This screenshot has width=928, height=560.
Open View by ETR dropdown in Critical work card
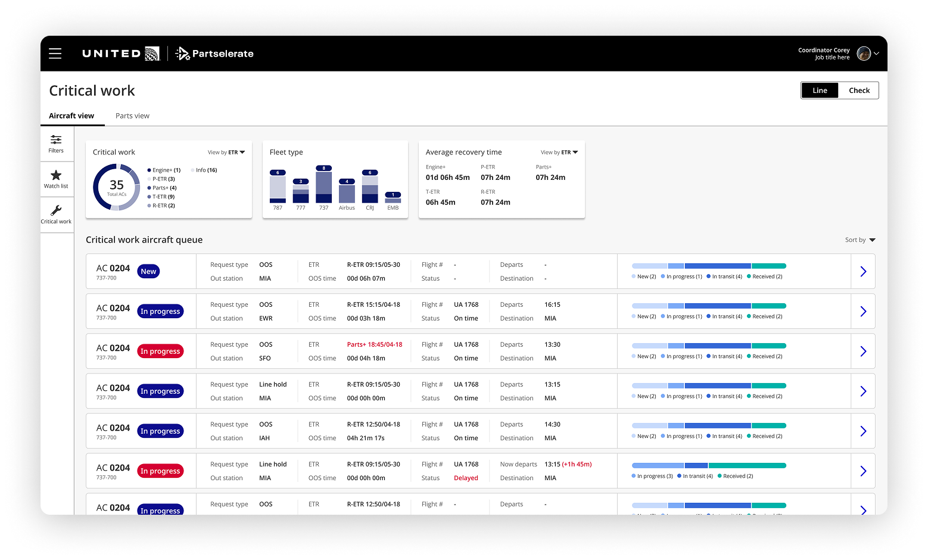(226, 152)
